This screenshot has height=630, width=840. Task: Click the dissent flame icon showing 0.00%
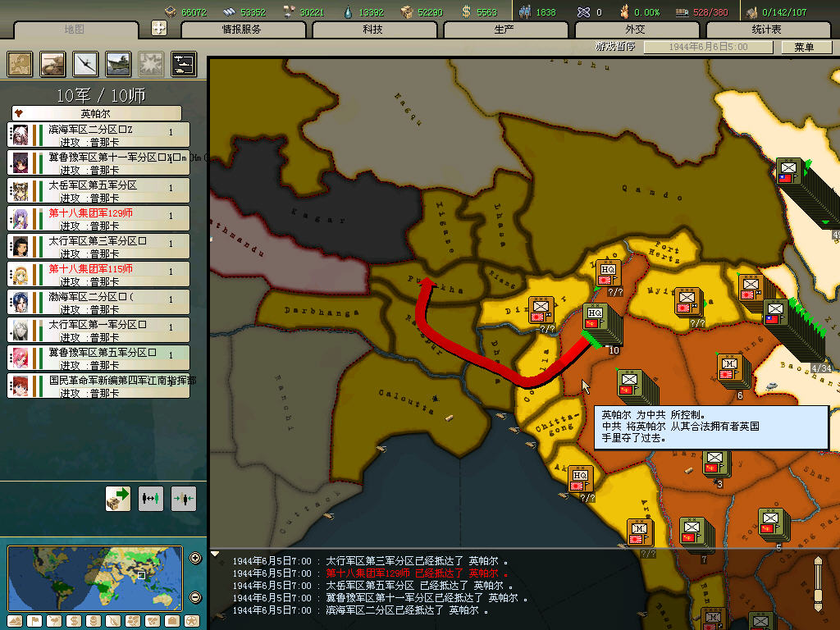coord(624,11)
